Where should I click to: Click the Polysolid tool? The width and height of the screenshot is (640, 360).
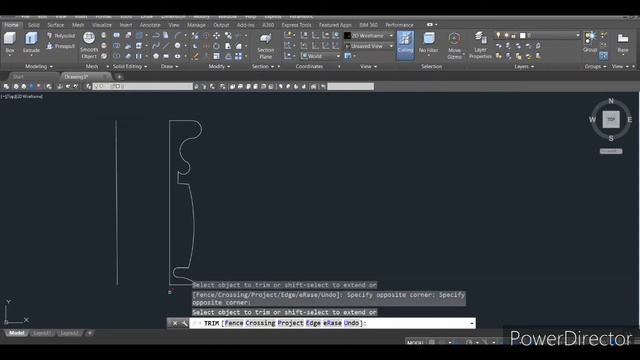[x=61, y=36]
